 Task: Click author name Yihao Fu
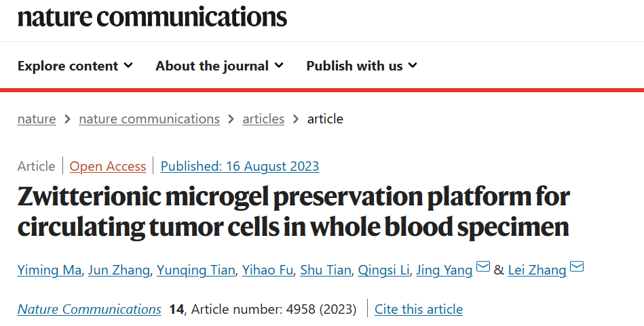click(x=267, y=270)
